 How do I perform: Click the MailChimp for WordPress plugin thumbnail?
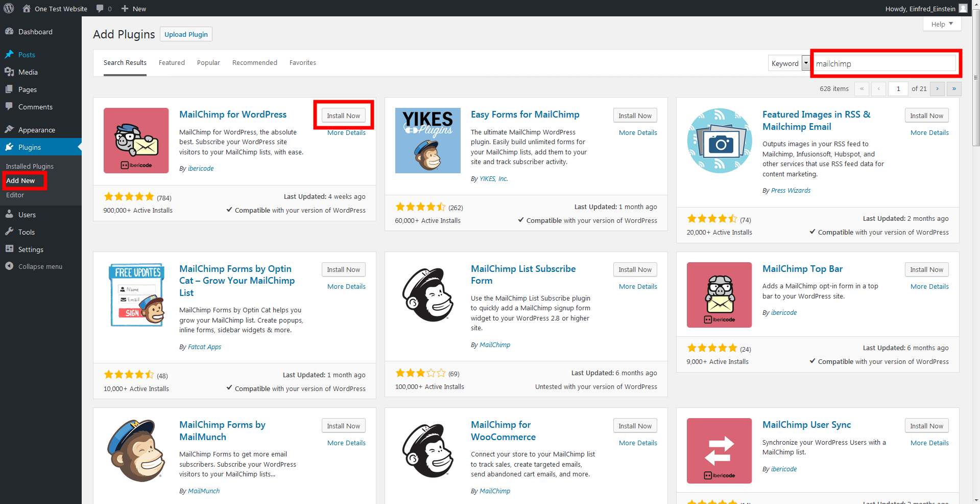(136, 141)
